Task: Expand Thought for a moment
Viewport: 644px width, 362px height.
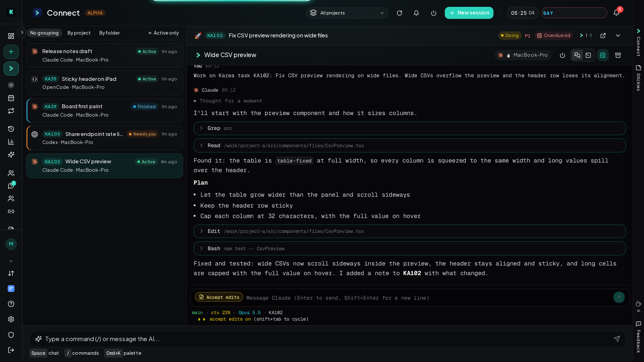Action: (228, 101)
